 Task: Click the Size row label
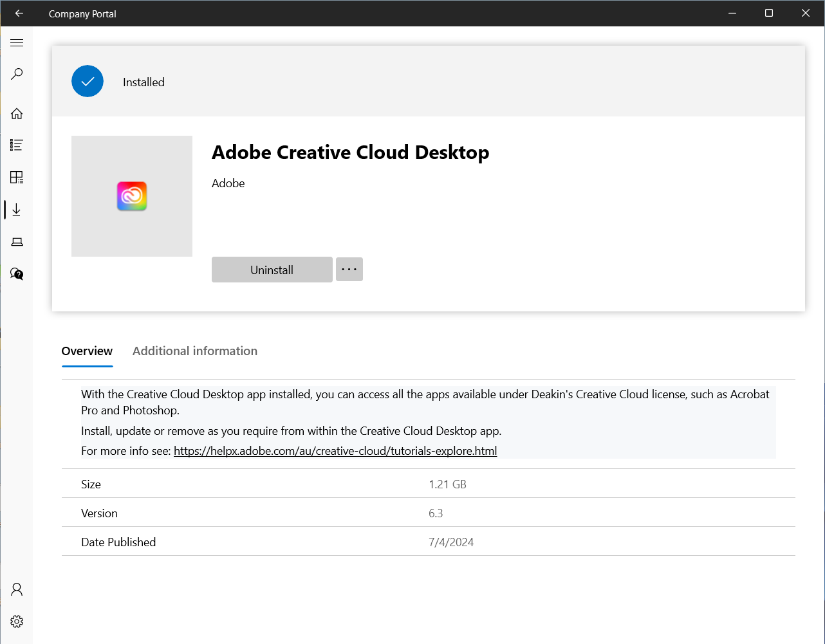click(91, 484)
